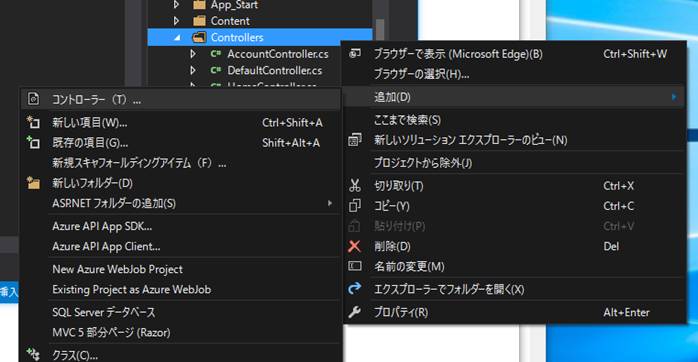Open the 追加(D) context menu item
This screenshot has width=698, height=362.
pyautogui.click(x=514, y=97)
